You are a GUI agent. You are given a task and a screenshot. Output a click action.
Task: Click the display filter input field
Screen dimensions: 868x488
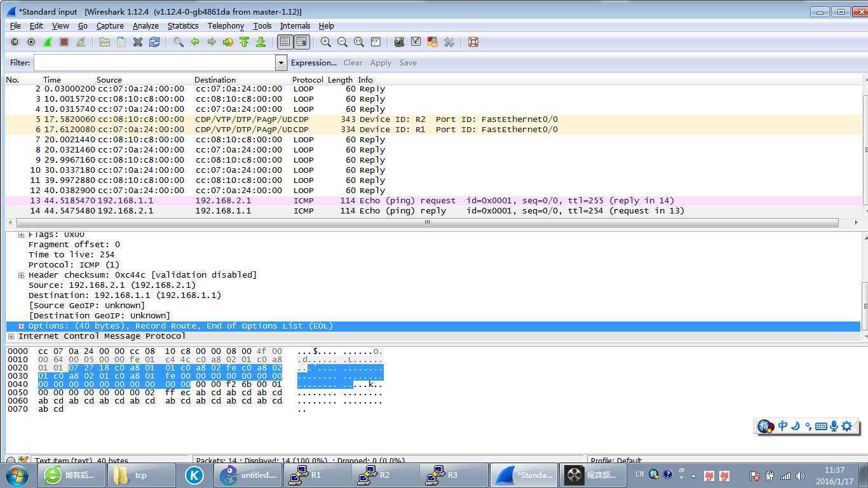[154, 62]
